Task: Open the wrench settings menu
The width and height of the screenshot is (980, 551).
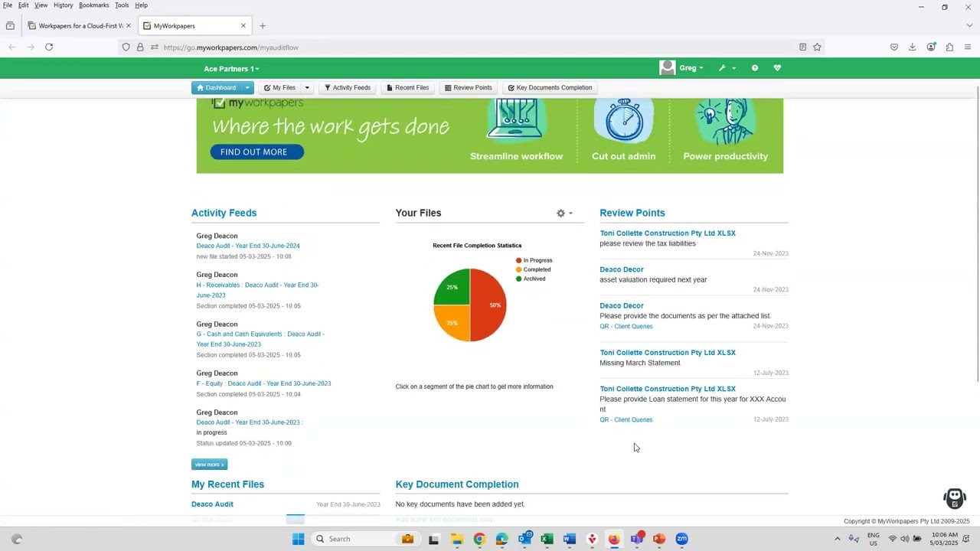Action: tap(727, 68)
